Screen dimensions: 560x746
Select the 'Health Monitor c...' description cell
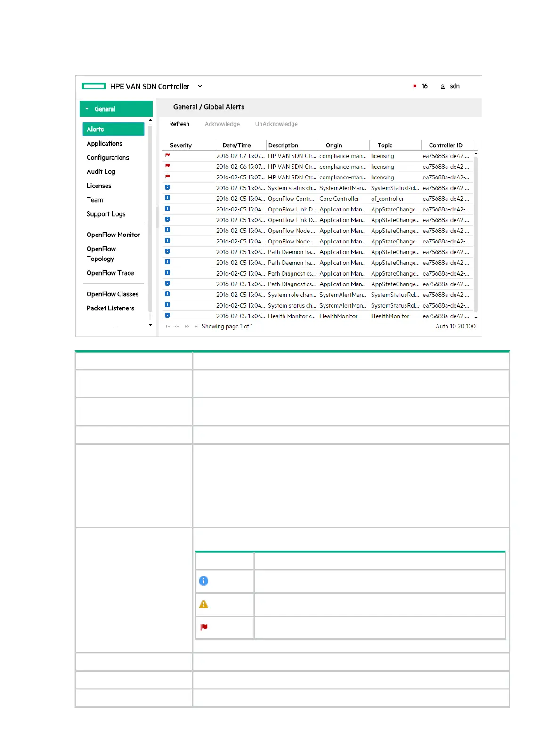click(x=292, y=316)
